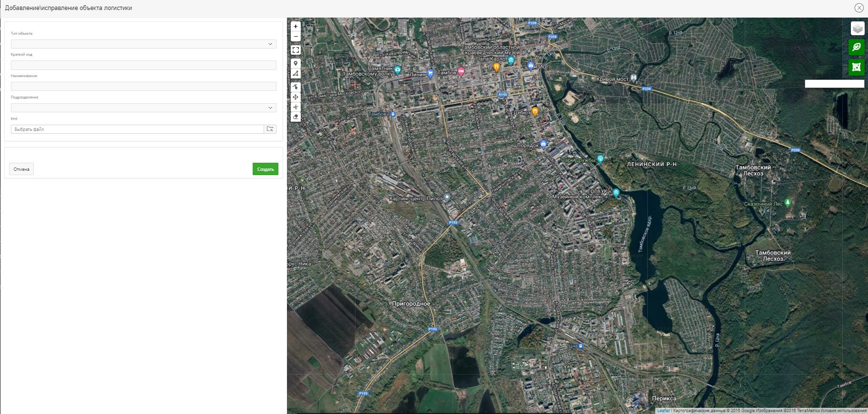Zoom out of the map

296,37
